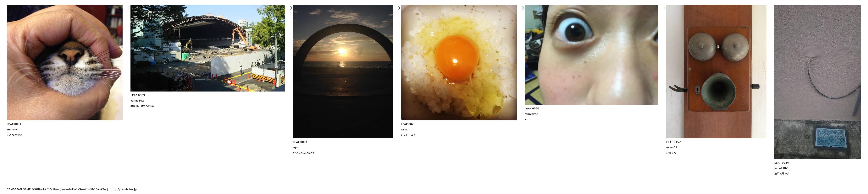This screenshot has width=868, height=194.
Task: Open the Waseda demolition site photo
Action: click(x=207, y=48)
